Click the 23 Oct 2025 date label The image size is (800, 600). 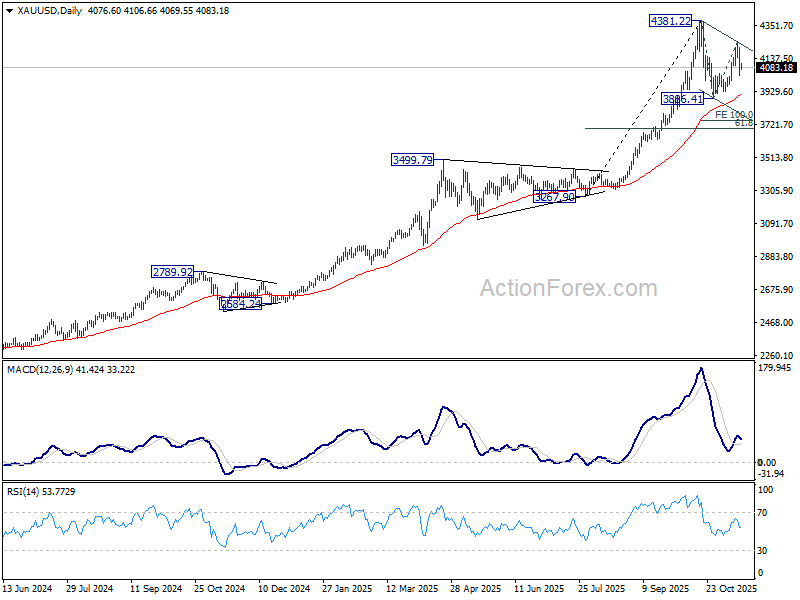click(731, 589)
